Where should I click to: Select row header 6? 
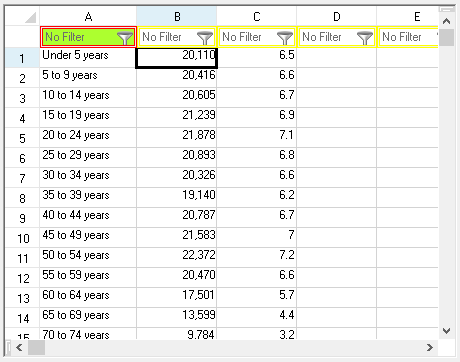[x=22, y=158]
